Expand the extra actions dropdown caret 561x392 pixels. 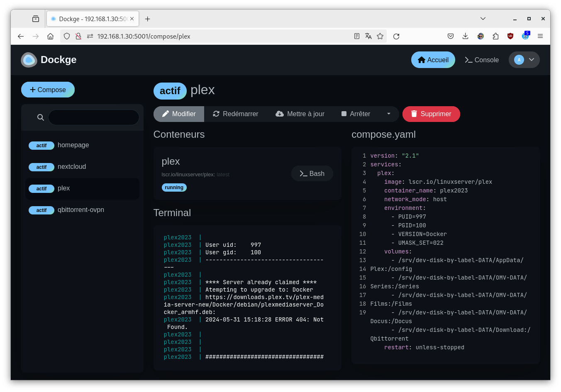[x=389, y=114]
